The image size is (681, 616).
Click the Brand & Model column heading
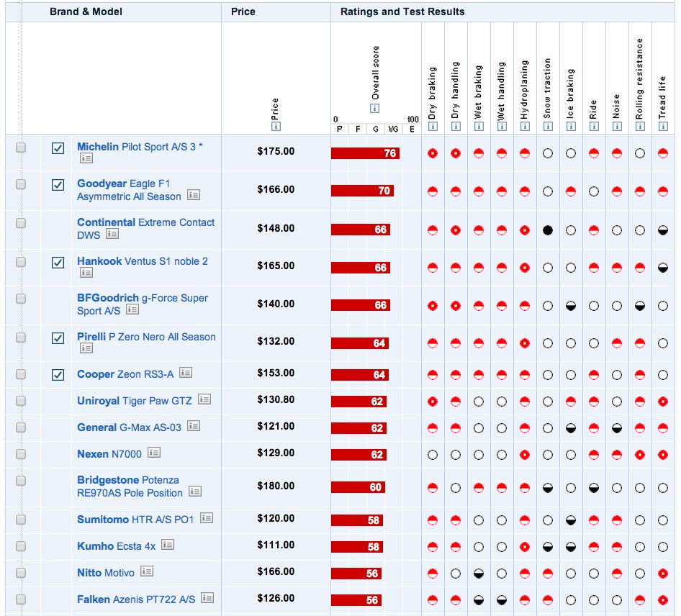[86, 12]
